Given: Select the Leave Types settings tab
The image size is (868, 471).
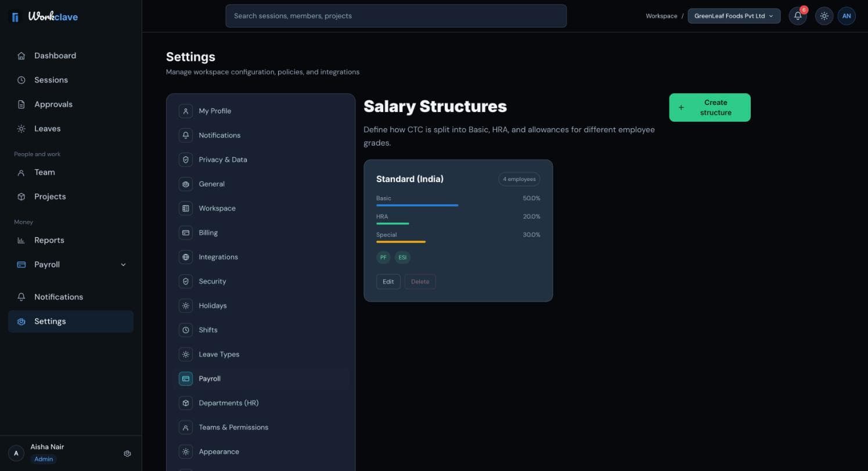Looking at the screenshot, I should coord(261,354).
